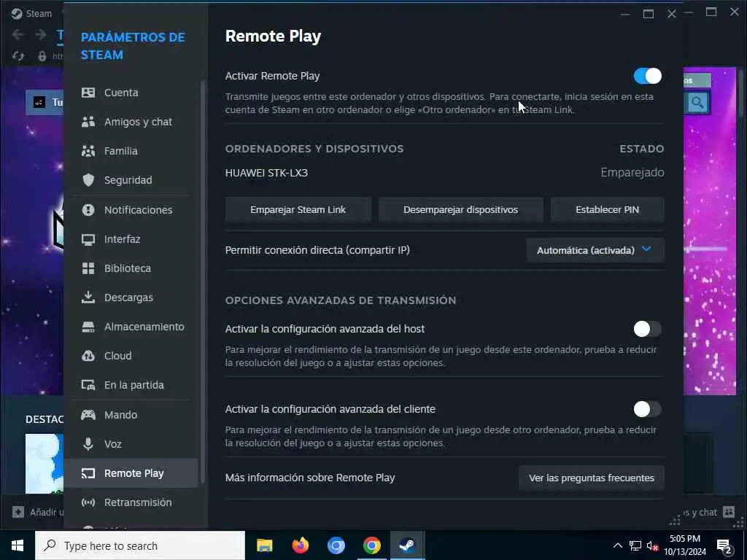
Task: Click the Familia group icon
Action: coord(88,151)
